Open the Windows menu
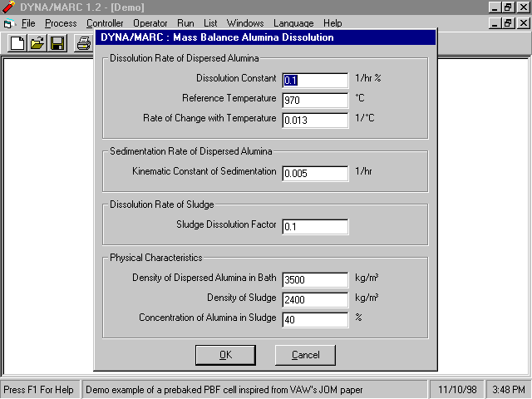The height and width of the screenshot is (399, 532). (x=245, y=23)
